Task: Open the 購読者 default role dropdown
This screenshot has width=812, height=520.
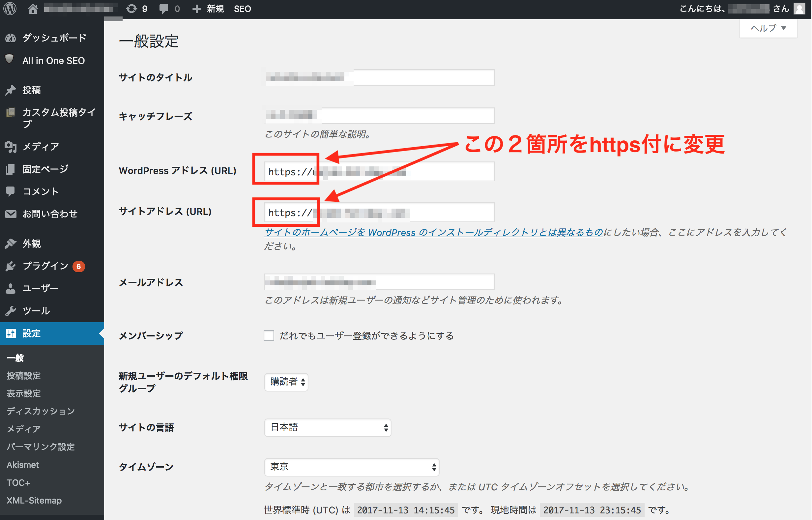Action: [286, 382]
